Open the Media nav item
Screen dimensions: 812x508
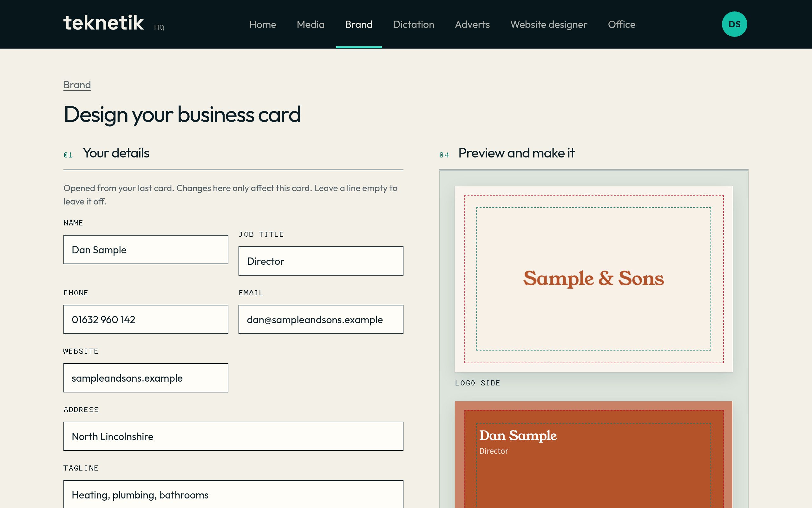[x=311, y=24]
